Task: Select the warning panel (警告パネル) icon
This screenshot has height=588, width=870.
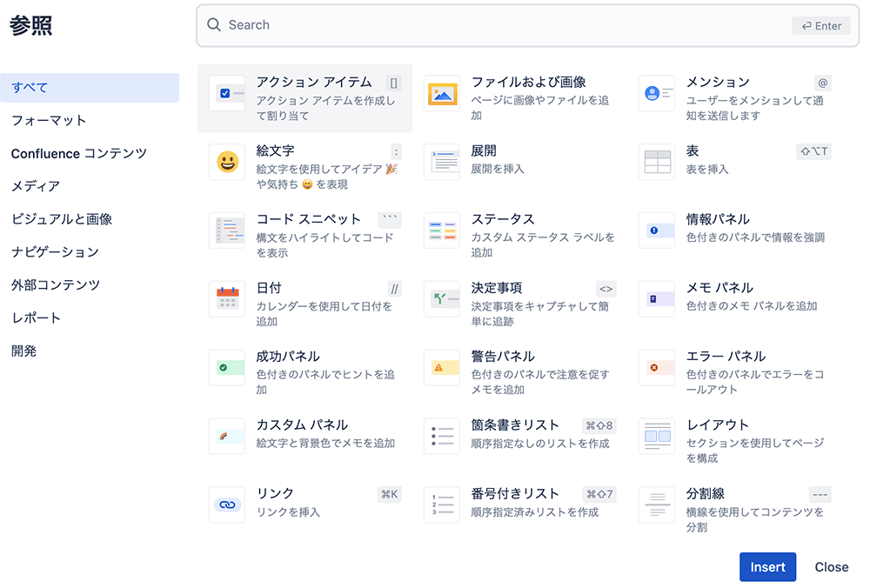Action: pyautogui.click(x=442, y=367)
